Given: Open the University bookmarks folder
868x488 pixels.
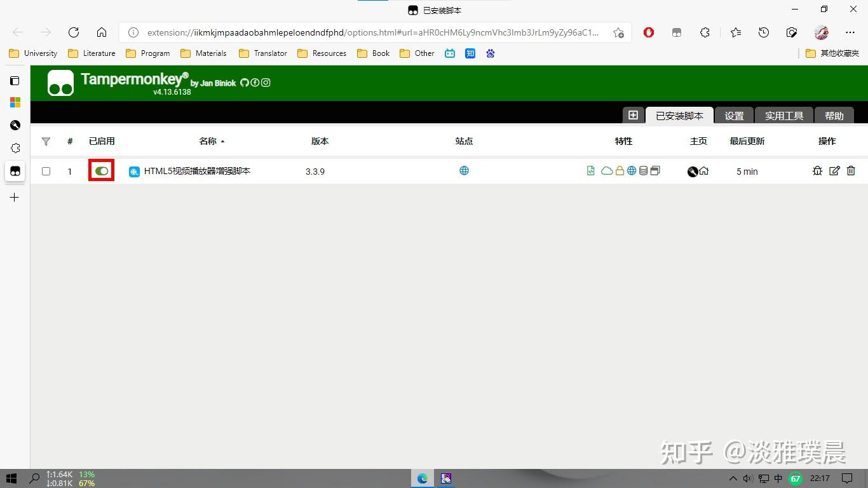Looking at the screenshot, I should click(x=32, y=53).
